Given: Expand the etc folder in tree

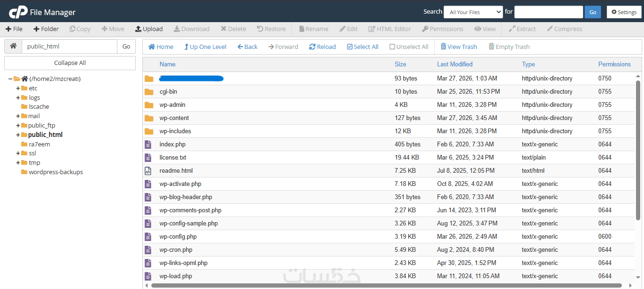Looking at the screenshot, I should 18,88.
